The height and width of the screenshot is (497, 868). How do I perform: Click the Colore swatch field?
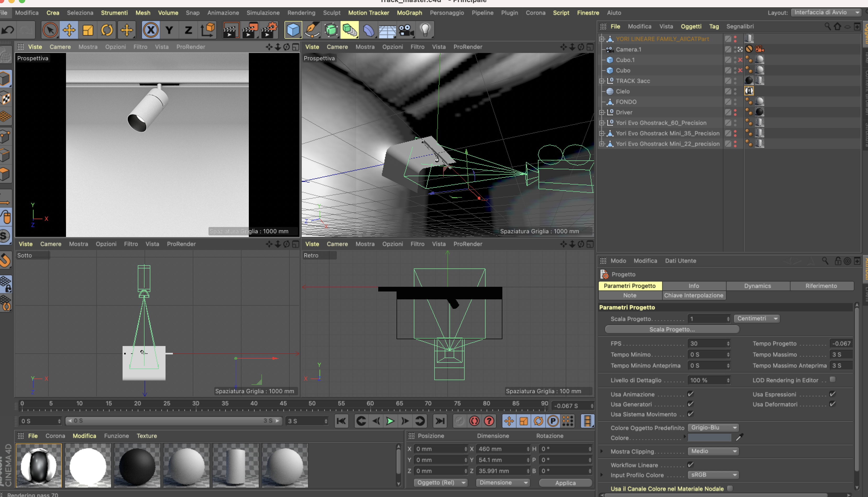coord(709,437)
